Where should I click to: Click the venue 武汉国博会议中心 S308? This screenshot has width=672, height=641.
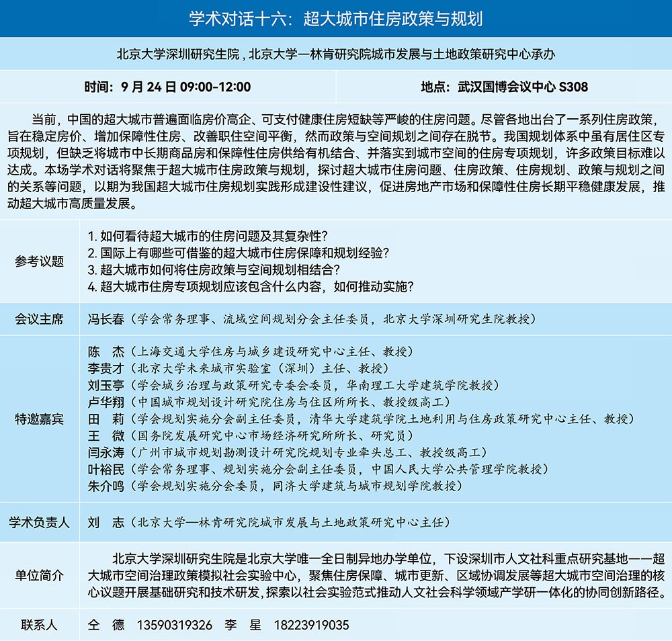point(504,87)
